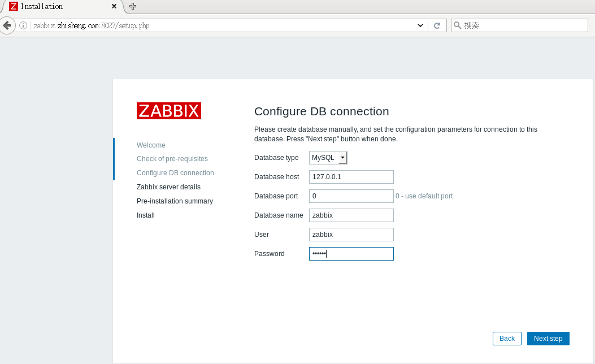Focus the Database port field
Image resolution: width=595 pixels, height=364 pixels.
coord(351,196)
